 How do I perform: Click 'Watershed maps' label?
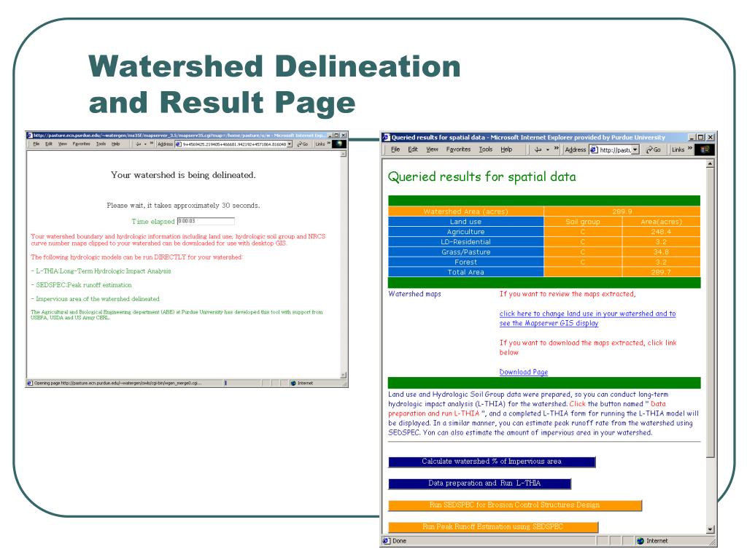(x=414, y=294)
